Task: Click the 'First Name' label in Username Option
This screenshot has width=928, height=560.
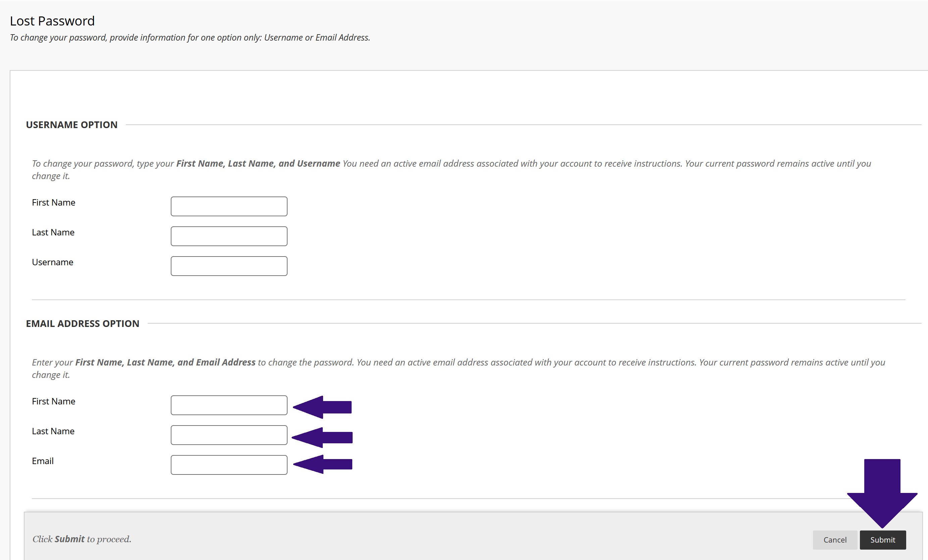Action: coord(53,203)
